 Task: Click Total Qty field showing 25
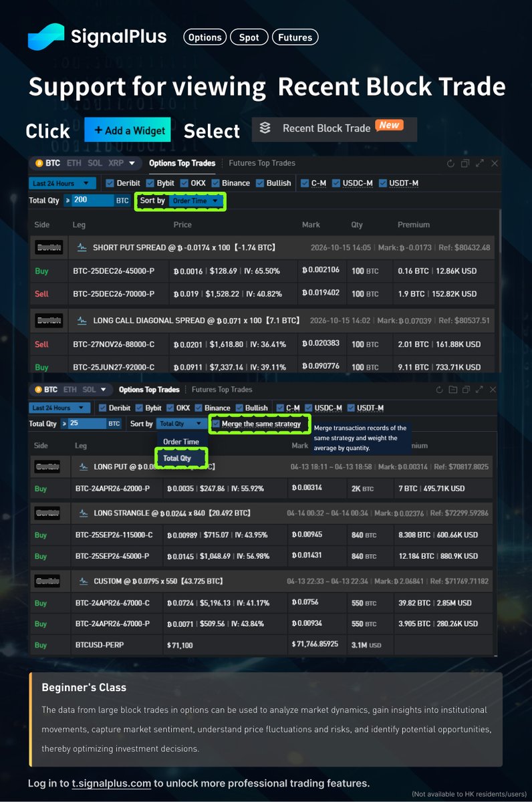pyautogui.click(x=87, y=424)
